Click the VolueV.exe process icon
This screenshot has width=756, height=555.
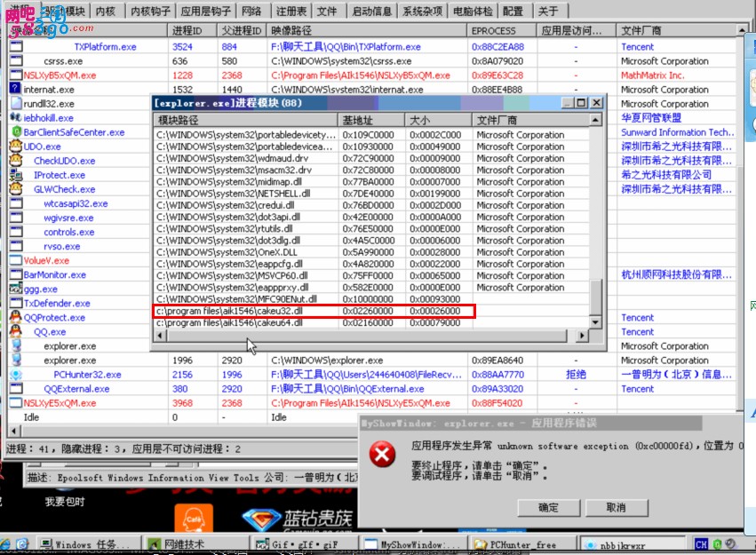(16, 260)
